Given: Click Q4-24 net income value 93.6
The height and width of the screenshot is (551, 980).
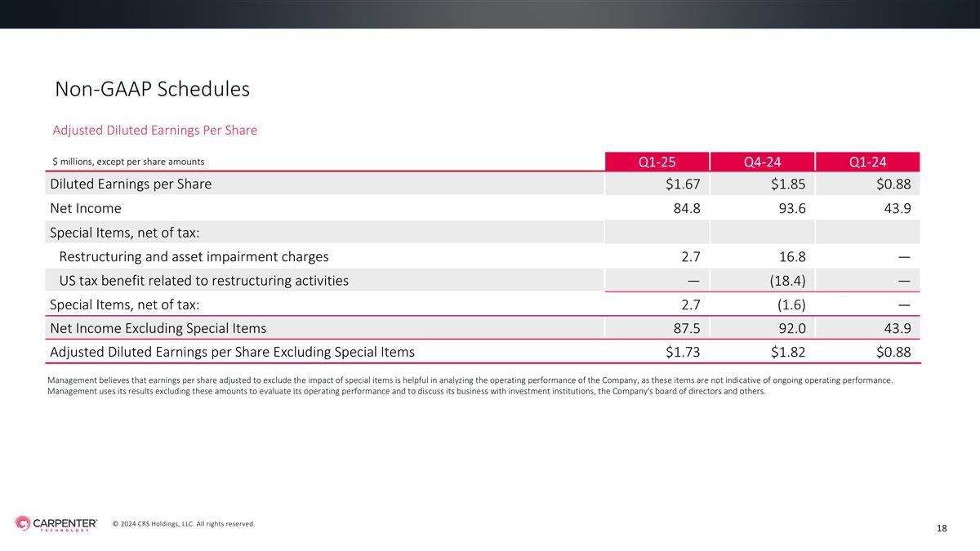Looking at the screenshot, I should (791, 208).
